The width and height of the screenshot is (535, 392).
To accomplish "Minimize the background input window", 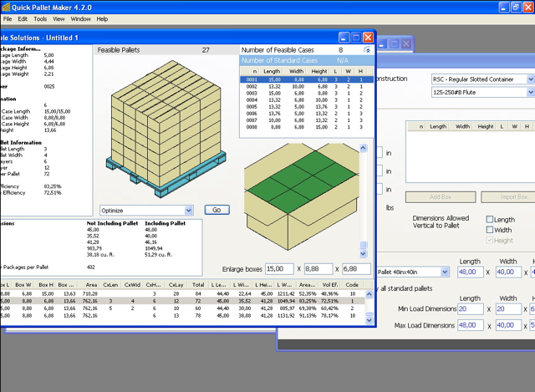I will [383, 44].
